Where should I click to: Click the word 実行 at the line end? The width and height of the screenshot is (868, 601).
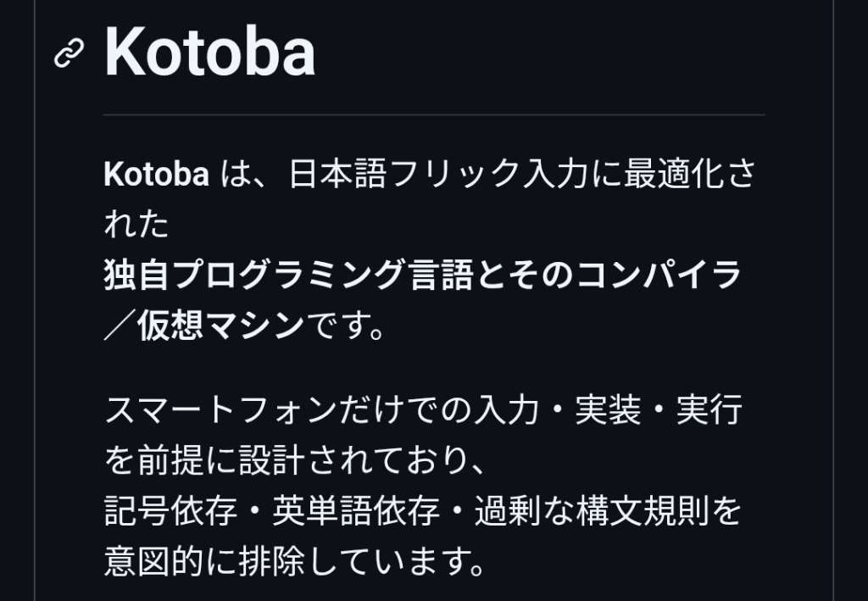coord(709,411)
